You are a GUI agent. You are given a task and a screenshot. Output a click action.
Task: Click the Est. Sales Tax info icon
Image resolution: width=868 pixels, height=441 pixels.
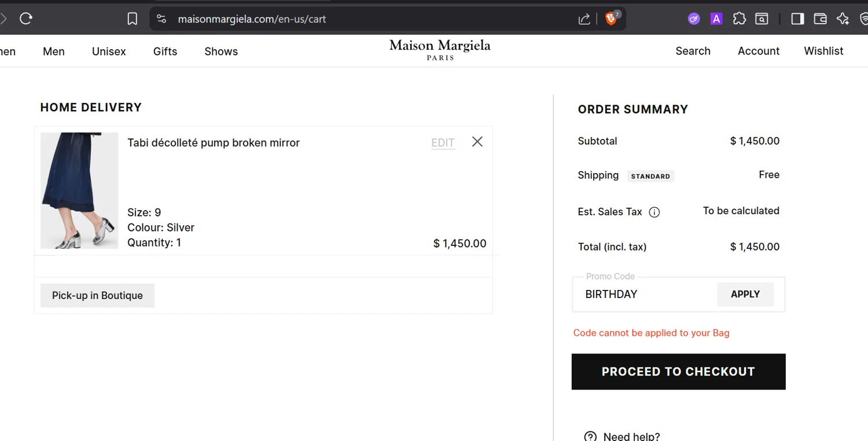654,212
